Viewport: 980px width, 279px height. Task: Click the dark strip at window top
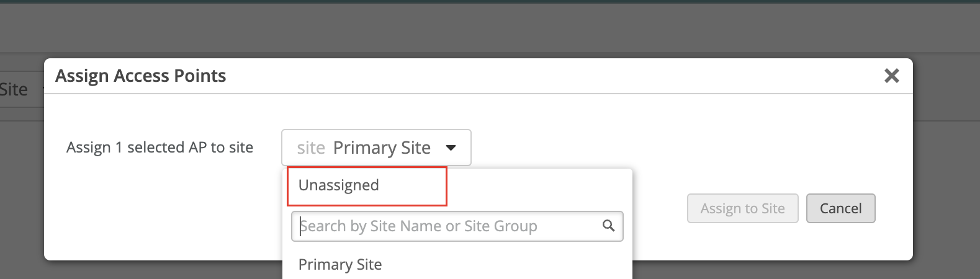pos(490,1)
